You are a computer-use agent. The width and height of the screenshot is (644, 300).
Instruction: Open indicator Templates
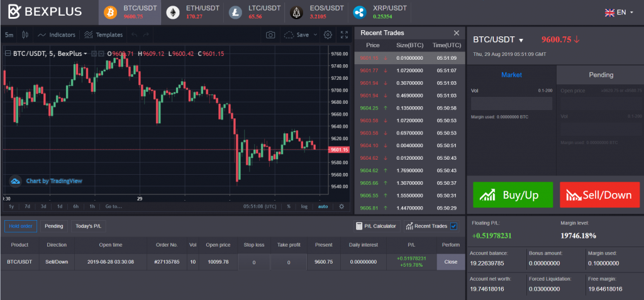(104, 35)
